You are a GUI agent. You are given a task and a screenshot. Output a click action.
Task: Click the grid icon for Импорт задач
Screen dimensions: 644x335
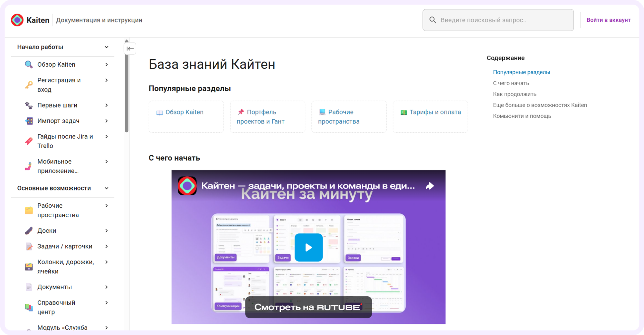(29, 121)
